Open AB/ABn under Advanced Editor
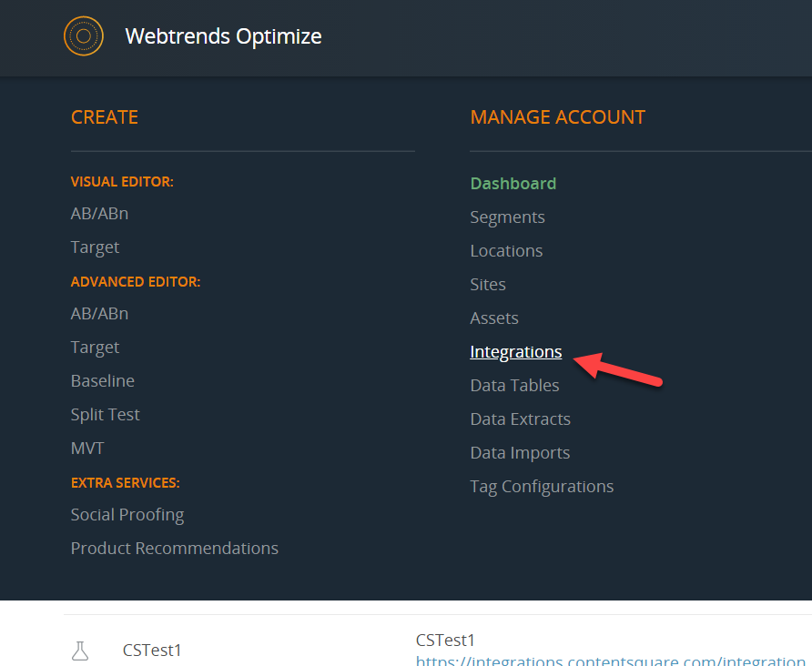812x666 pixels. [x=99, y=313]
